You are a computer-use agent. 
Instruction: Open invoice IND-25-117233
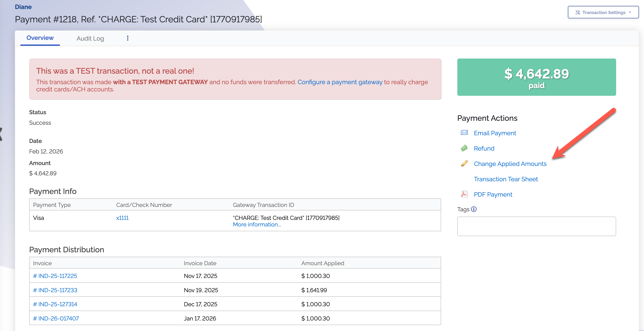[x=55, y=290]
